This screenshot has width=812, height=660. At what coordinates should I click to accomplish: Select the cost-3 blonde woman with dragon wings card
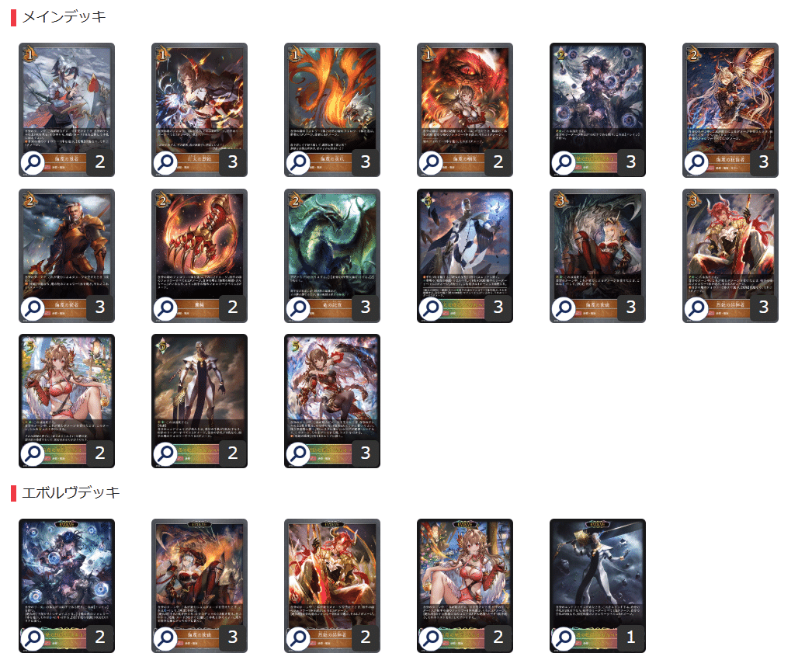(598, 255)
